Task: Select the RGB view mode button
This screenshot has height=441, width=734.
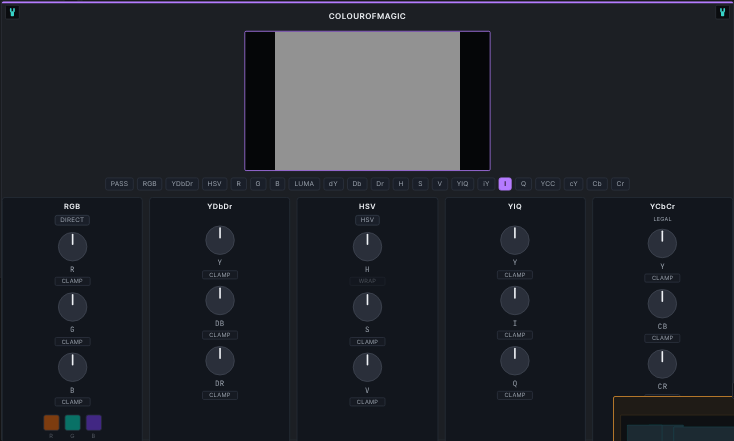Action: pos(149,184)
